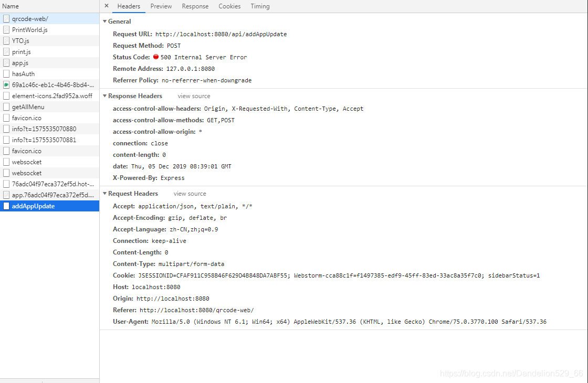Click the Referrer Policy no-referrer-when-downgrade value

pos(207,81)
